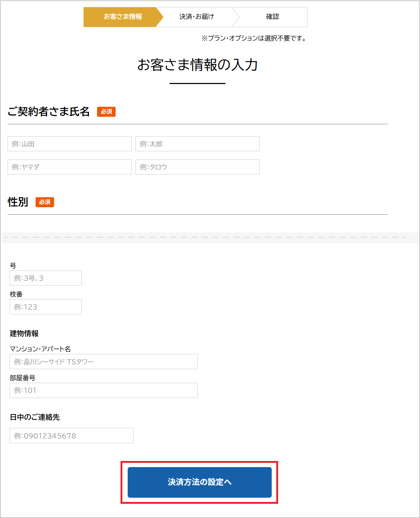This screenshot has width=420, height=518.
Task: Click the 性別 section heading
Action: tap(18, 202)
